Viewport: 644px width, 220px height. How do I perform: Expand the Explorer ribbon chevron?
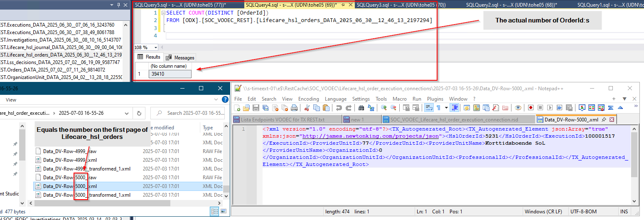pyautogui.click(x=216, y=99)
